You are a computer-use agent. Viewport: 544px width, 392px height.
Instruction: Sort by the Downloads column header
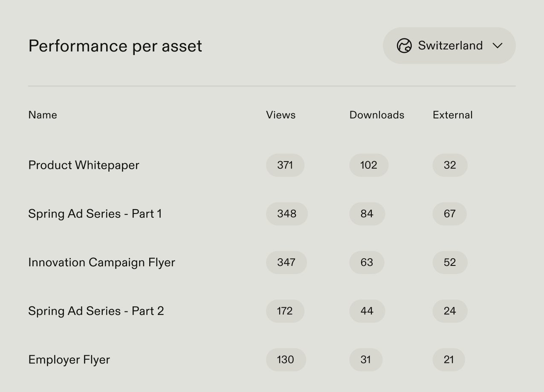(376, 115)
